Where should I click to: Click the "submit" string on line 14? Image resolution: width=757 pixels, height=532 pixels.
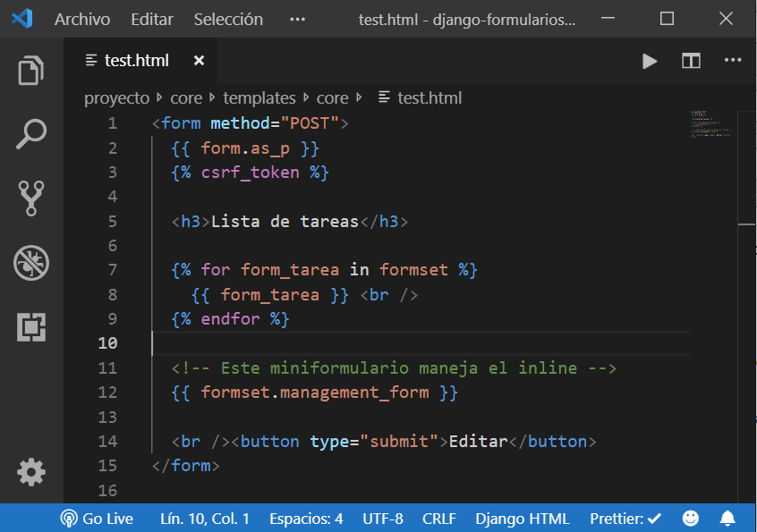pos(399,442)
